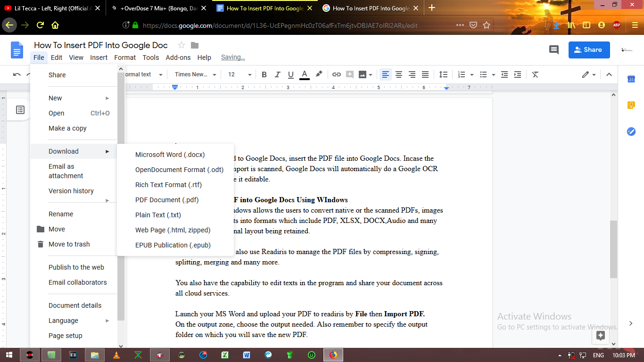Open the highlight color tool
This screenshot has height=362, width=644.
319,74
